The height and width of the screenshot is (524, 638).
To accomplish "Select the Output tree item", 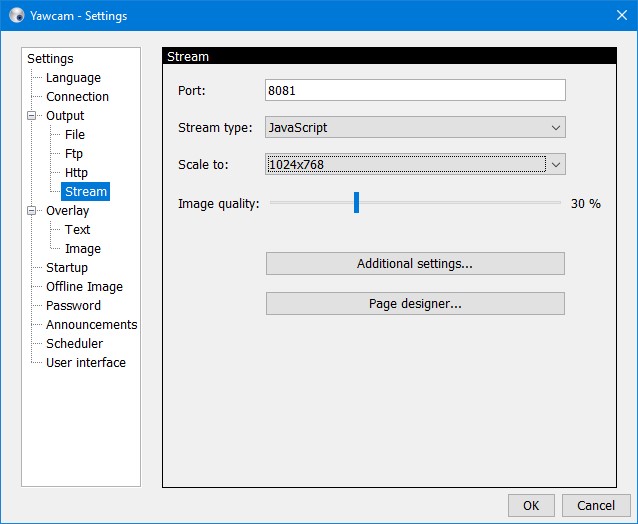I will point(65,116).
